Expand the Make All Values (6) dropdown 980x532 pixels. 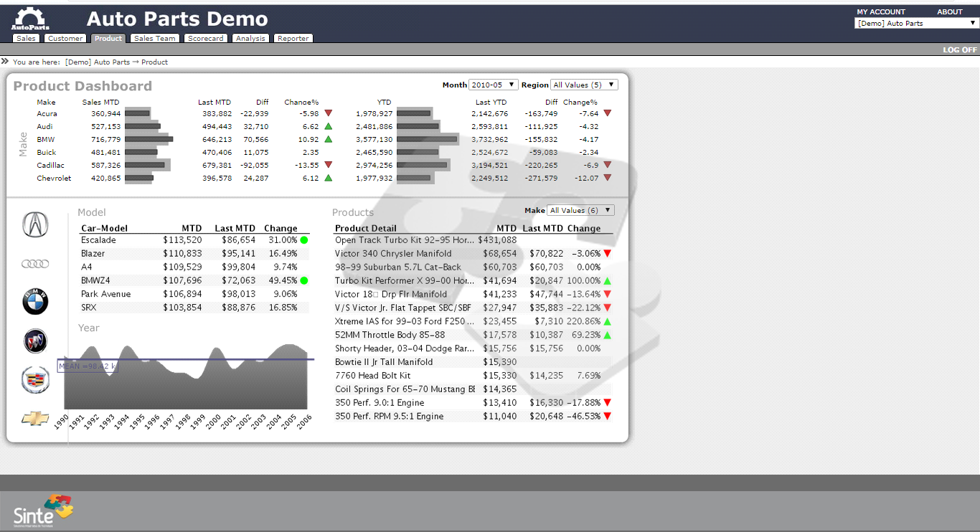tap(581, 210)
